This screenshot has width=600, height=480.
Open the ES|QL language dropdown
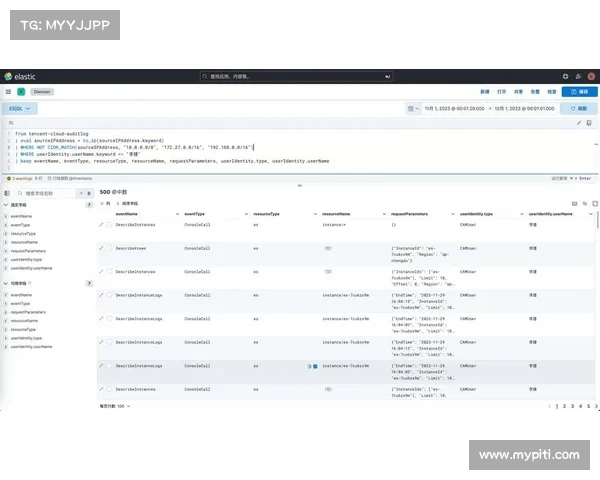(20, 108)
